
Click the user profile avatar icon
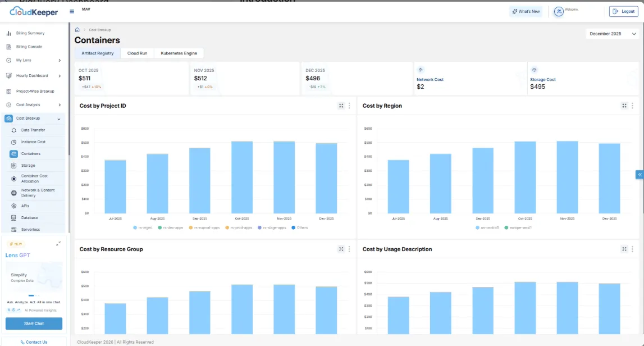coord(559,11)
